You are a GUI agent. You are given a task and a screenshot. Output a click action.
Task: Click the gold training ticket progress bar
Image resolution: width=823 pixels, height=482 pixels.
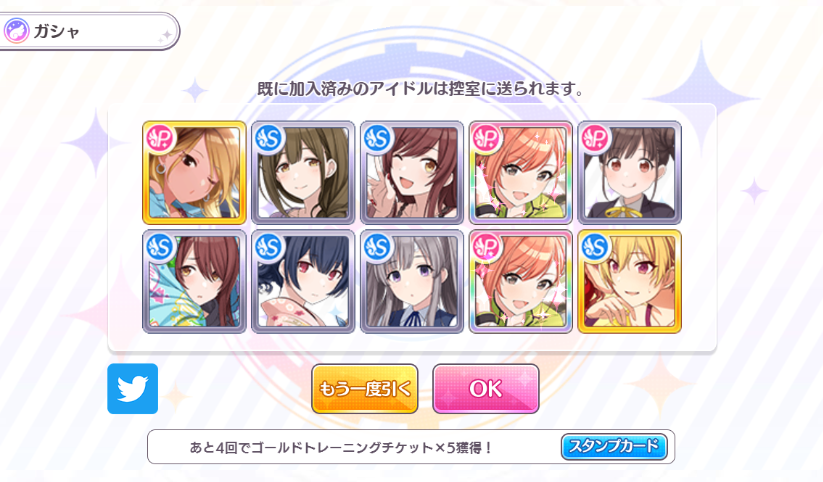pyautogui.click(x=411, y=447)
